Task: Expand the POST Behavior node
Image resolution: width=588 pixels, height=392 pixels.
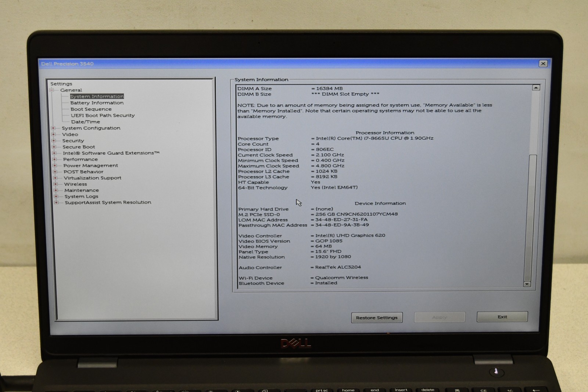Action: click(x=55, y=172)
